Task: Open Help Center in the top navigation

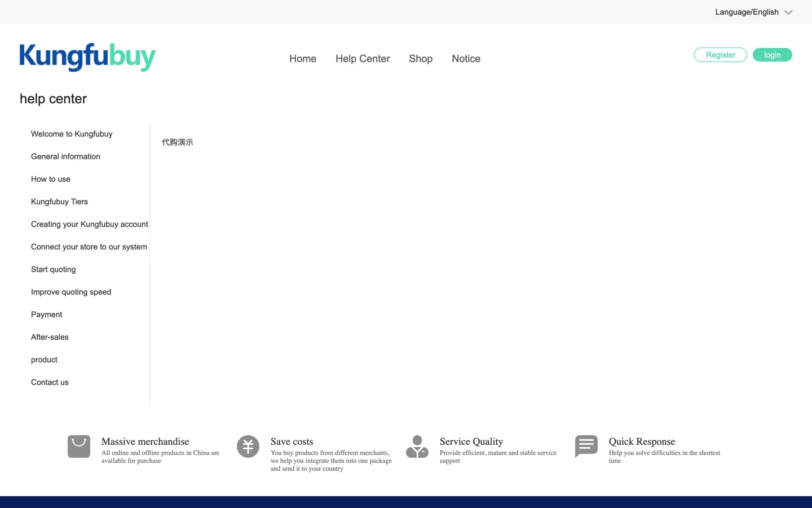Action: pyautogui.click(x=363, y=59)
